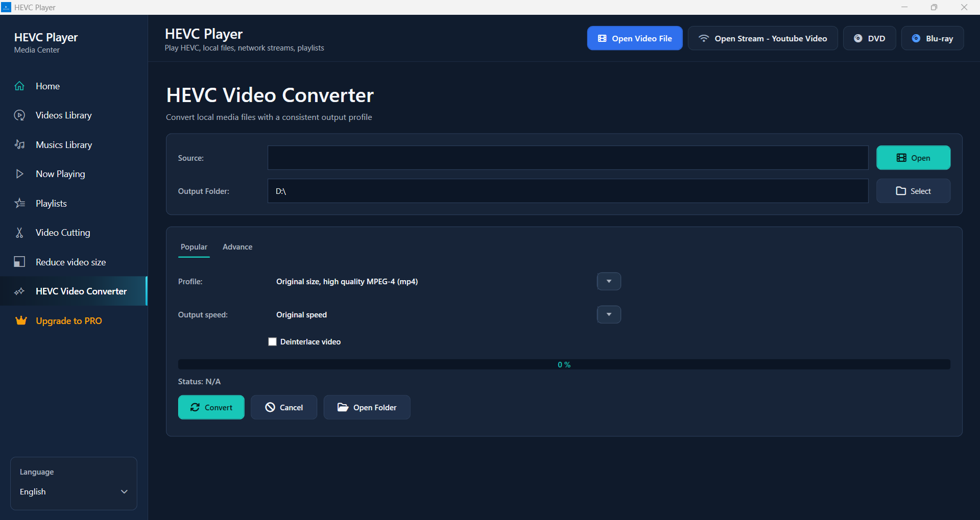Click Upgrade to PRO link
Viewport: 980px width, 520px height.
pyautogui.click(x=74, y=320)
